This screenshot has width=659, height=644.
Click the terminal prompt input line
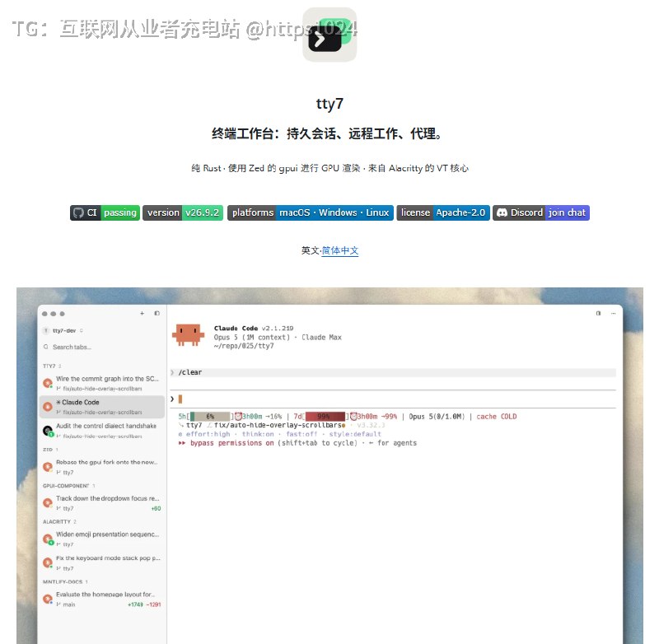393,399
